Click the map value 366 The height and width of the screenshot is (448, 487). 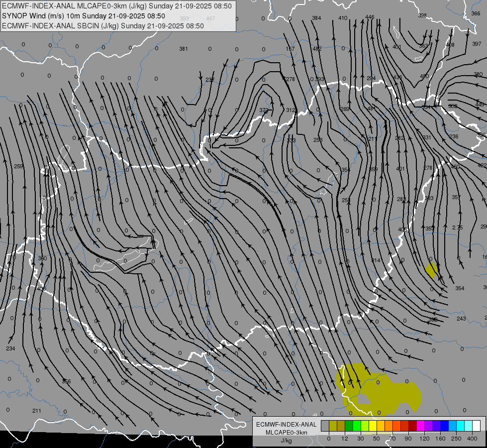pos(476,13)
